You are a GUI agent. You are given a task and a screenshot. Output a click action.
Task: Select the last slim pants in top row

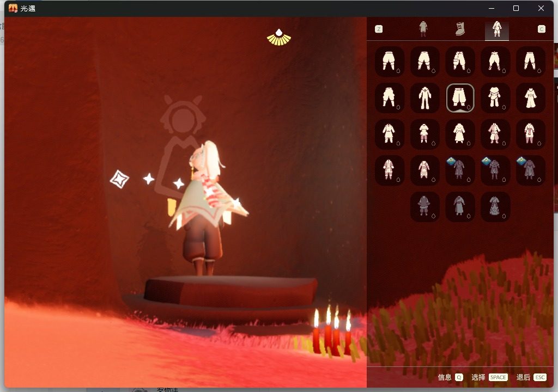coord(530,61)
